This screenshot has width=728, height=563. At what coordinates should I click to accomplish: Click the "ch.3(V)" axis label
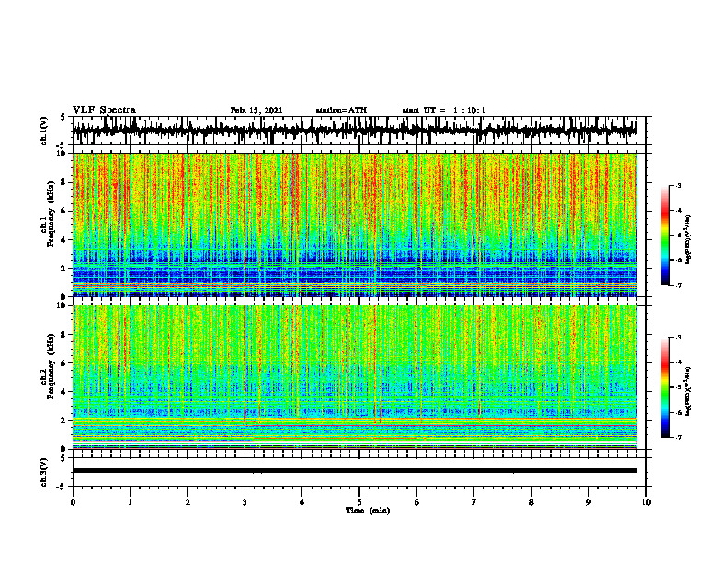pyautogui.click(x=44, y=472)
